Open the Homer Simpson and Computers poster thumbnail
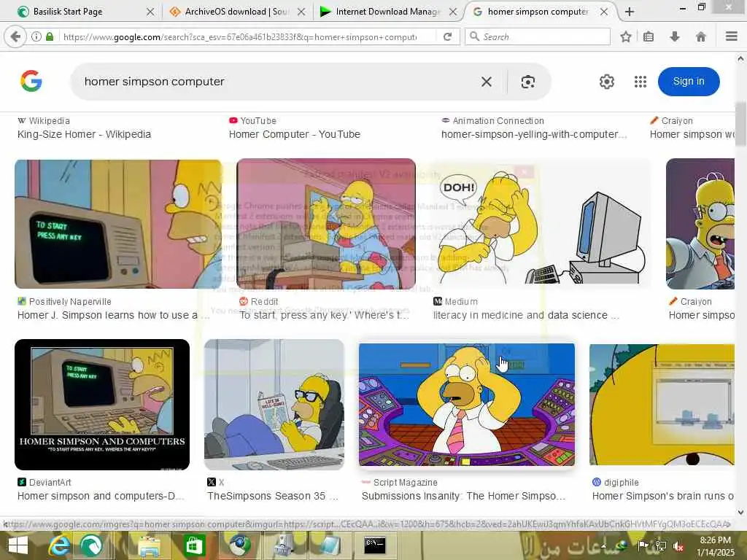 pos(102,405)
